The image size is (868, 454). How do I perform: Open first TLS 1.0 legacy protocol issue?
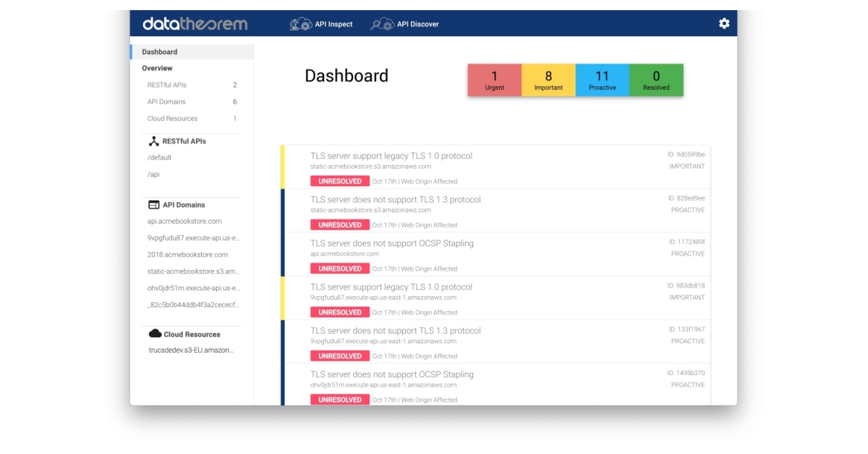(x=391, y=156)
